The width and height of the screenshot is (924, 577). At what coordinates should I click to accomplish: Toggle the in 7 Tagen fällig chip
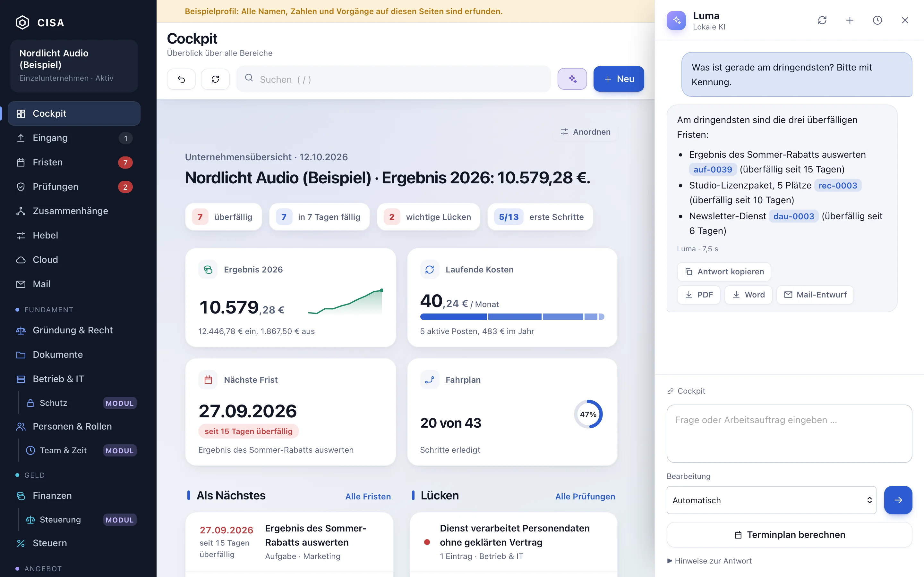[319, 217]
